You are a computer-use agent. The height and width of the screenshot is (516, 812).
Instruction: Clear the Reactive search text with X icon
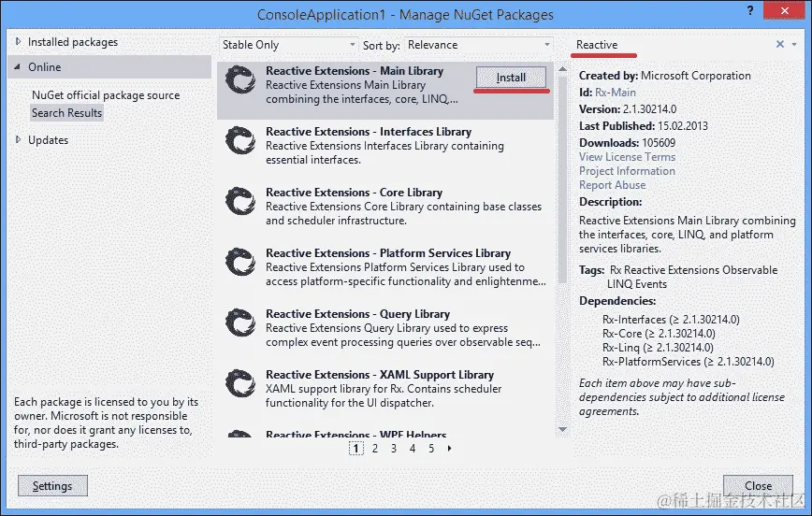coord(780,45)
